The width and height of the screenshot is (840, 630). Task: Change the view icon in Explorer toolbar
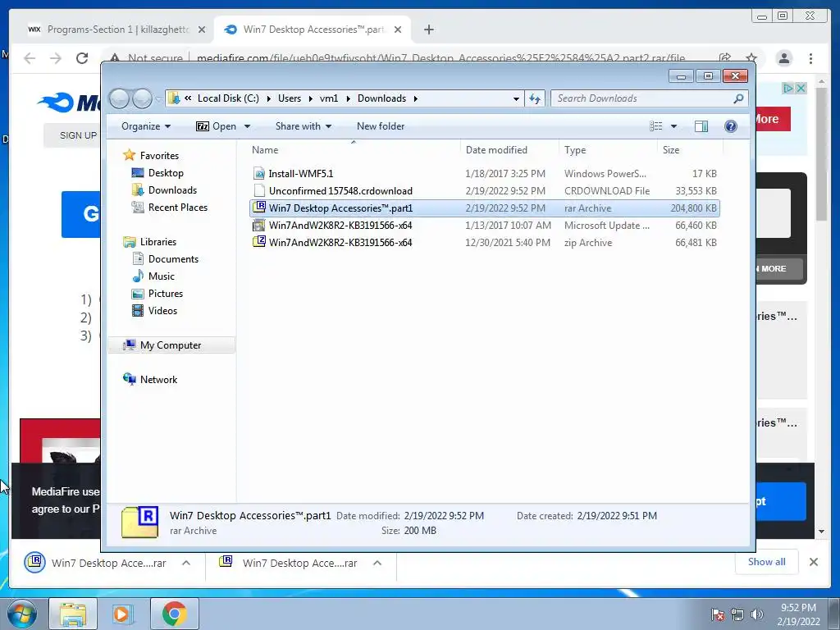click(x=655, y=126)
